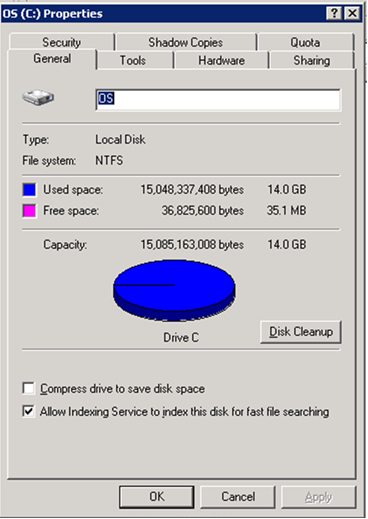The image size is (368, 519).
Task: Click the Cancel button
Action: point(238,497)
